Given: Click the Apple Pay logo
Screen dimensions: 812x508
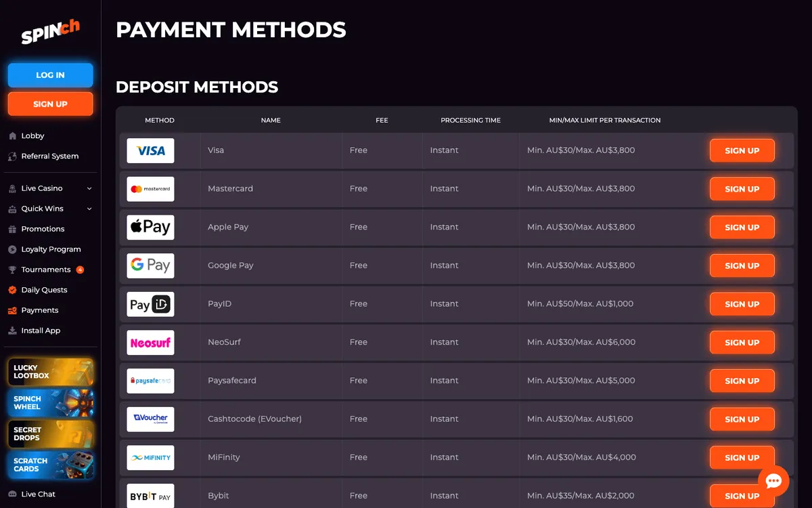Looking at the screenshot, I should pos(150,227).
